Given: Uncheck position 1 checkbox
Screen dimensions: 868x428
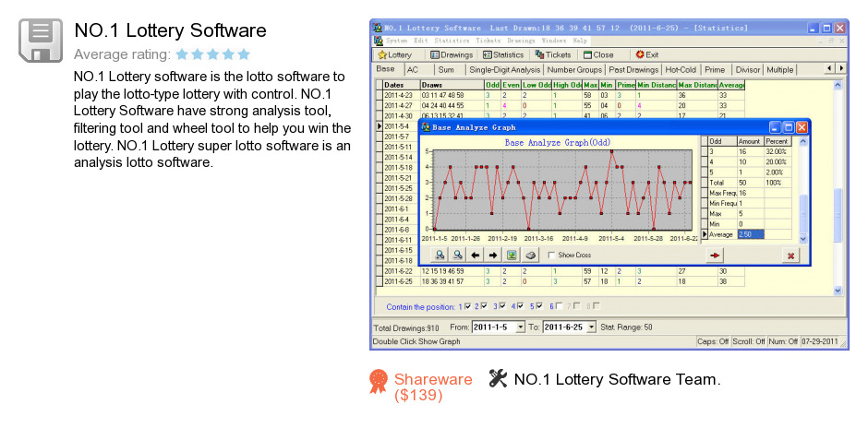Looking at the screenshot, I should point(468,306).
